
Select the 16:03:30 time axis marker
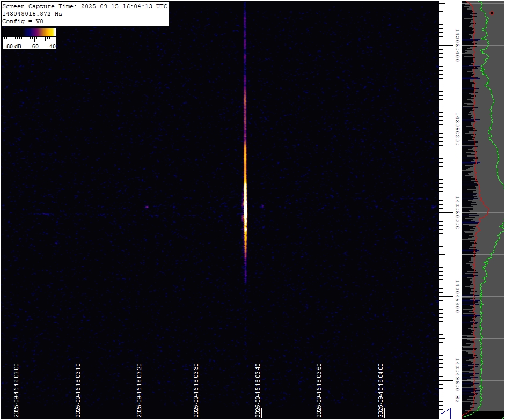pyautogui.click(x=196, y=390)
